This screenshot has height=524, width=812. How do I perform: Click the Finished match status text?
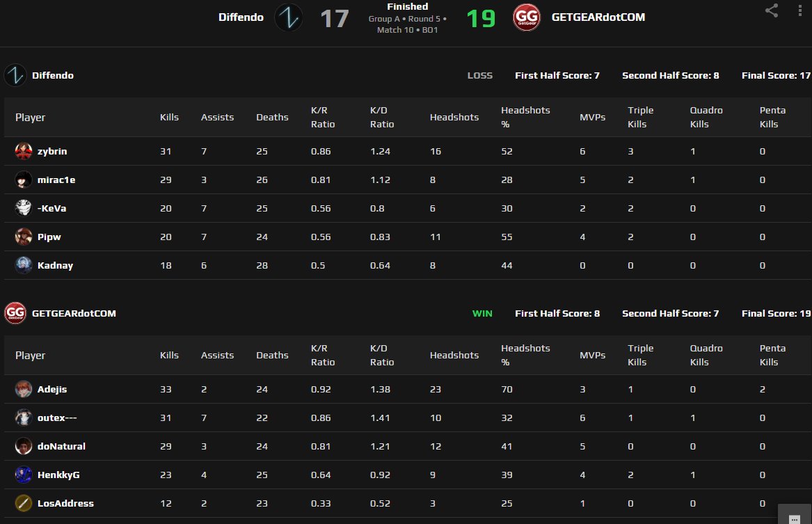click(408, 6)
